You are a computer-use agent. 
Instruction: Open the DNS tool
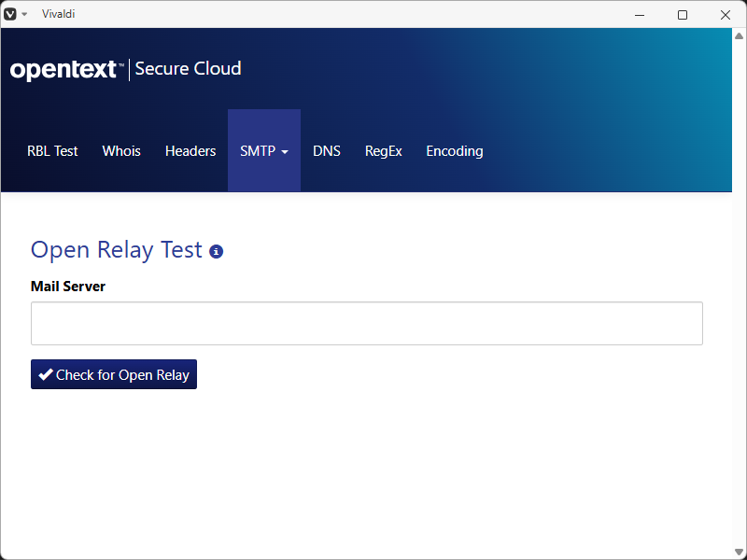point(327,151)
